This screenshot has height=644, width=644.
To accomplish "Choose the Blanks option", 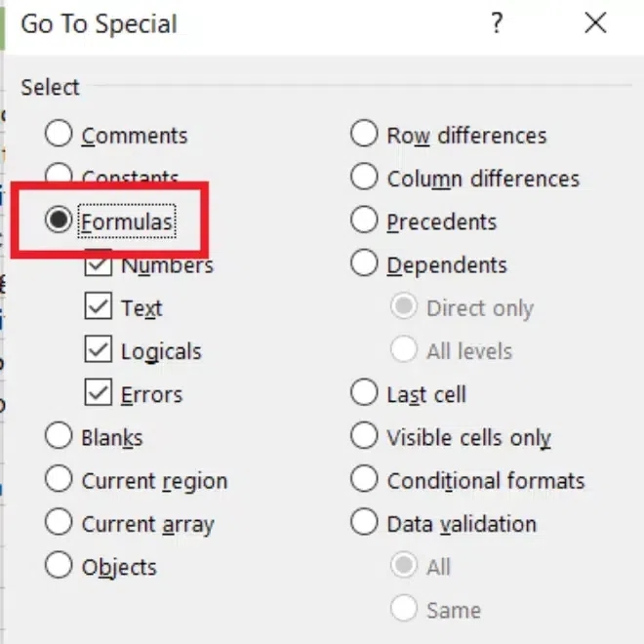I will point(59,437).
